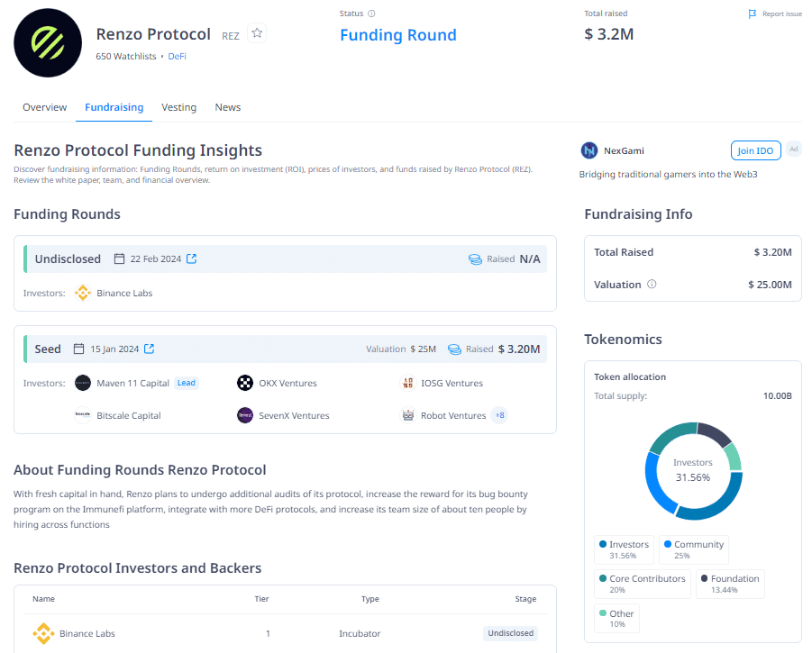Open the Valuation info tooltip icon
The image size is (812, 653).
coord(652,284)
